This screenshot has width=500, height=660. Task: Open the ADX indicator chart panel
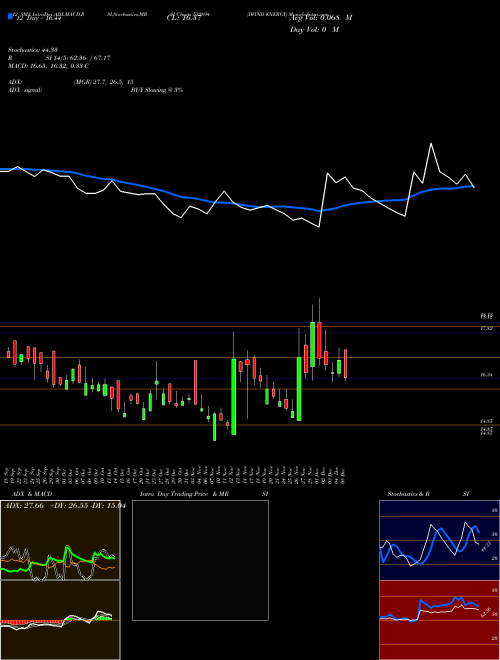point(60,540)
